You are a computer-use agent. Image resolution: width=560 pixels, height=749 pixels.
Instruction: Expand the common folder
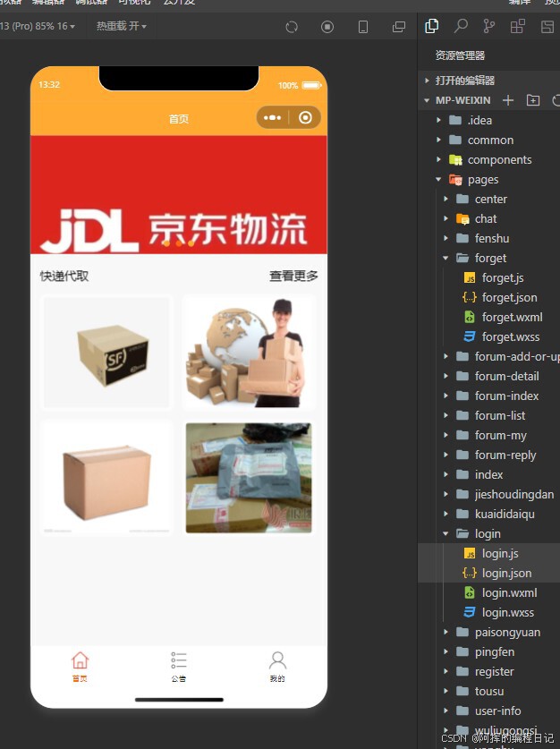(x=438, y=140)
